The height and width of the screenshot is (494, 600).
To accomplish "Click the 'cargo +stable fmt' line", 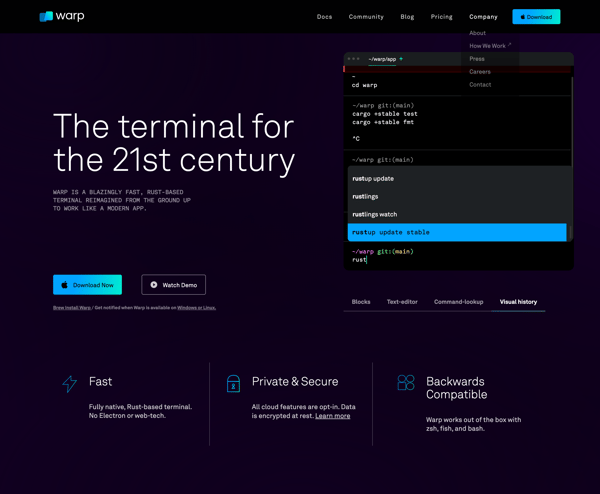I will click(383, 122).
